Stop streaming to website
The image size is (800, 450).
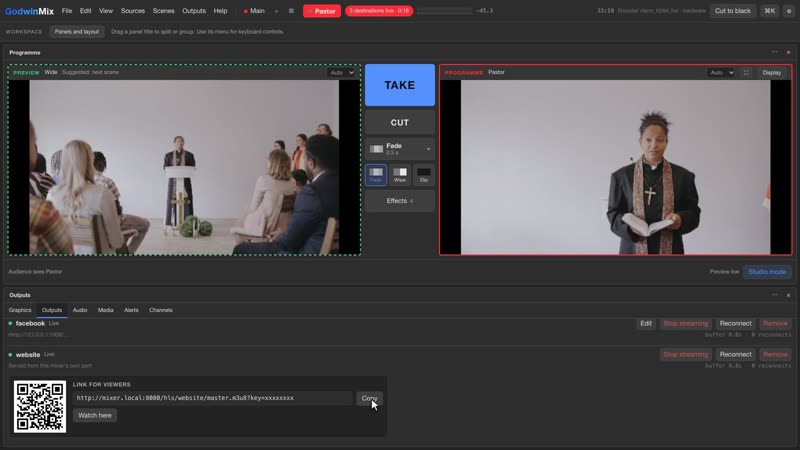click(686, 355)
